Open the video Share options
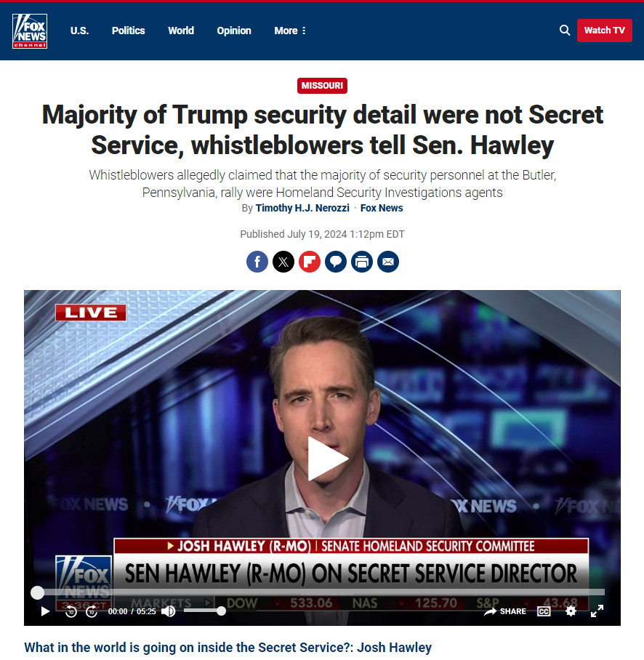Viewport: 644px width, 660px height. pos(505,611)
